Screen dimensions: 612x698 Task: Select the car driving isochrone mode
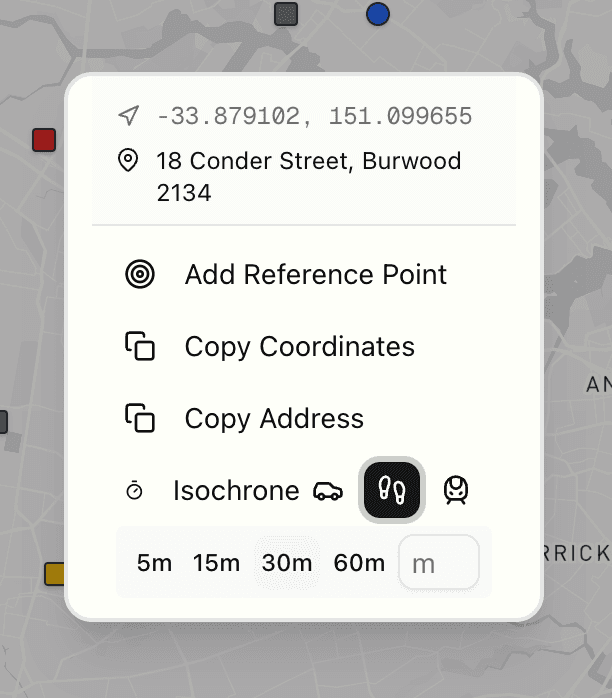click(x=328, y=491)
